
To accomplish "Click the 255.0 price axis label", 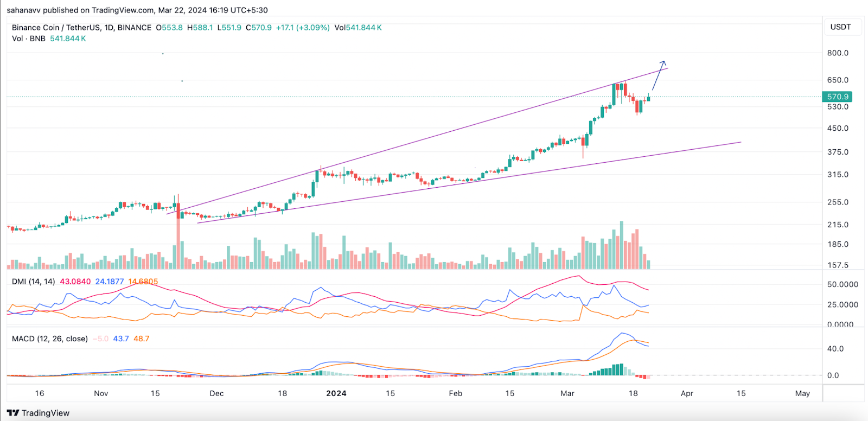I will 838,202.
